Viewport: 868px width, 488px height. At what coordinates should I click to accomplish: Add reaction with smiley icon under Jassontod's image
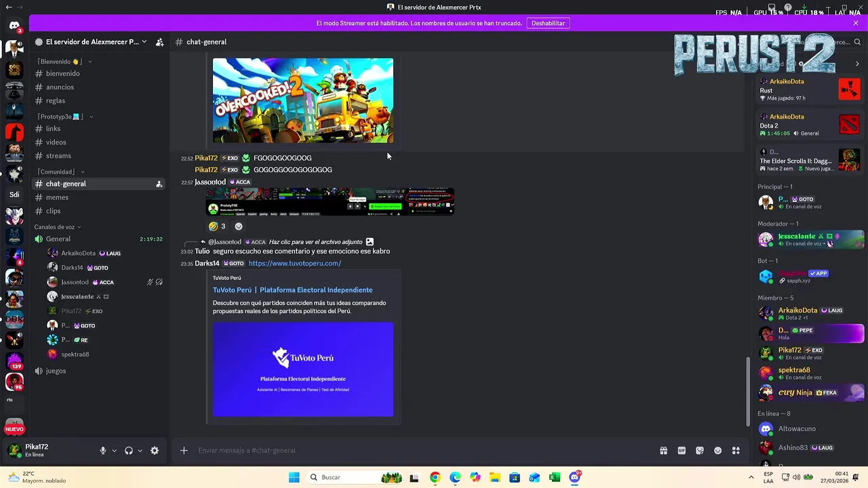click(238, 226)
